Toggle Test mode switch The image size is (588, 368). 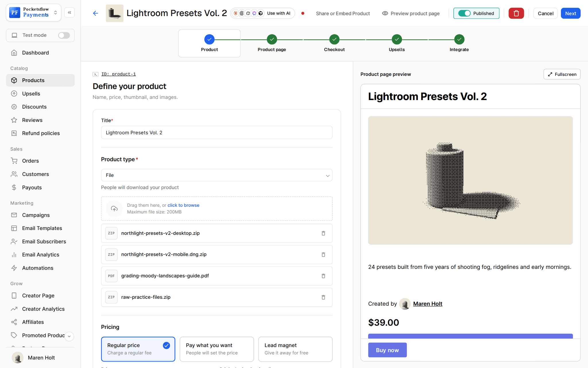click(x=64, y=35)
